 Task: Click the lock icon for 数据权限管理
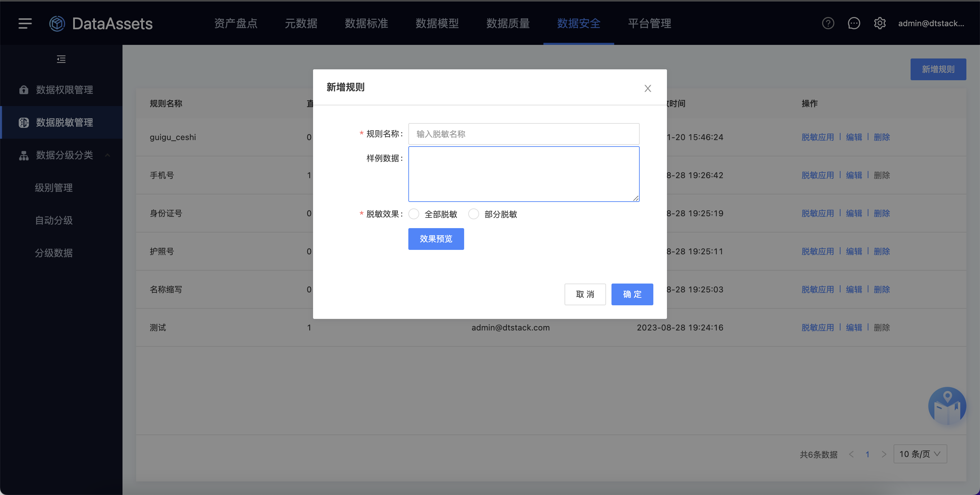tap(23, 90)
